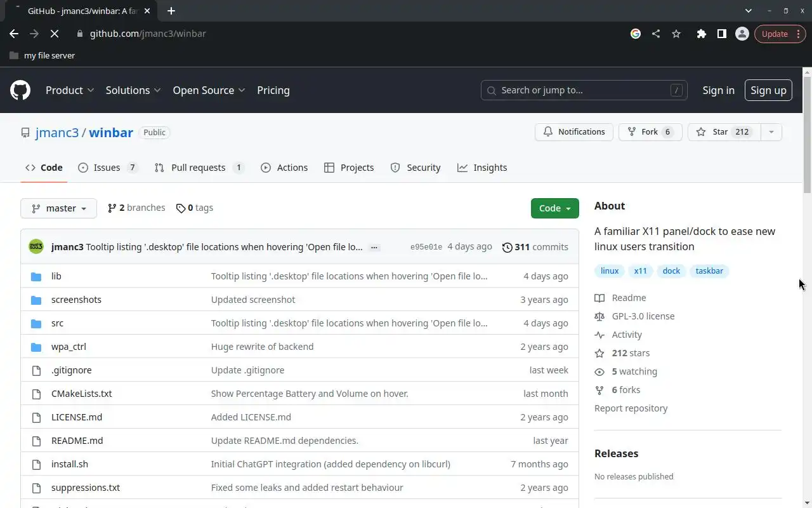Click the commit history clock icon
The width and height of the screenshot is (812, 508).
tap(507, 247)
